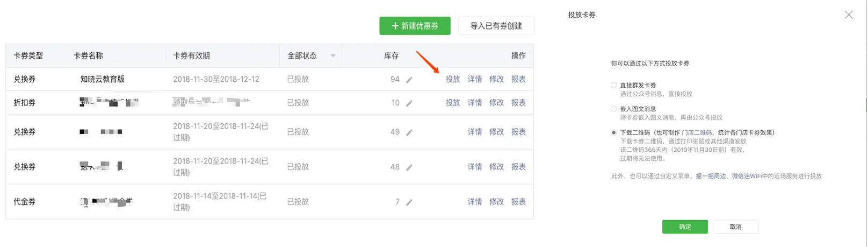
Task: Click 投放 link for 知晓云教育版
Action: tap(453, 79)
